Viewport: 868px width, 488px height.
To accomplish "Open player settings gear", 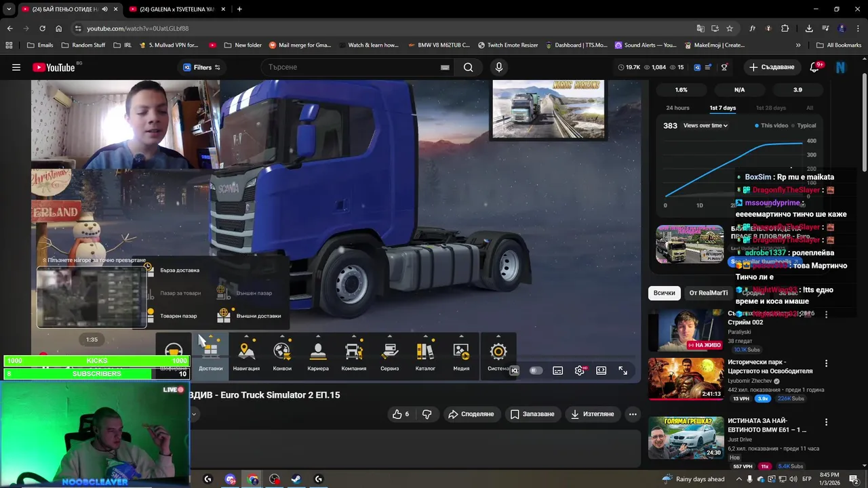I will tap(580, 370).
